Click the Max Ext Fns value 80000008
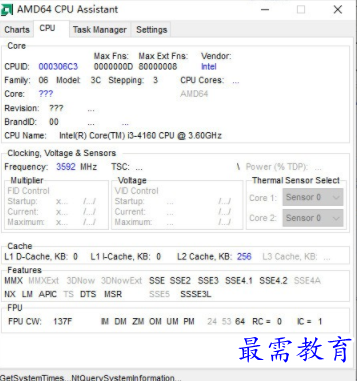 (158, 67)
